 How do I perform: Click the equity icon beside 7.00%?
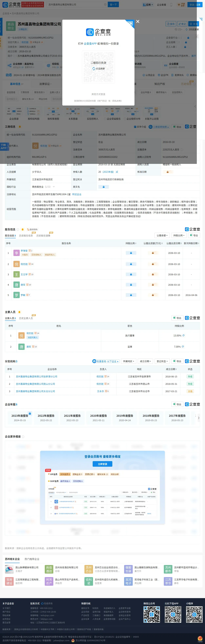point(183,347)
